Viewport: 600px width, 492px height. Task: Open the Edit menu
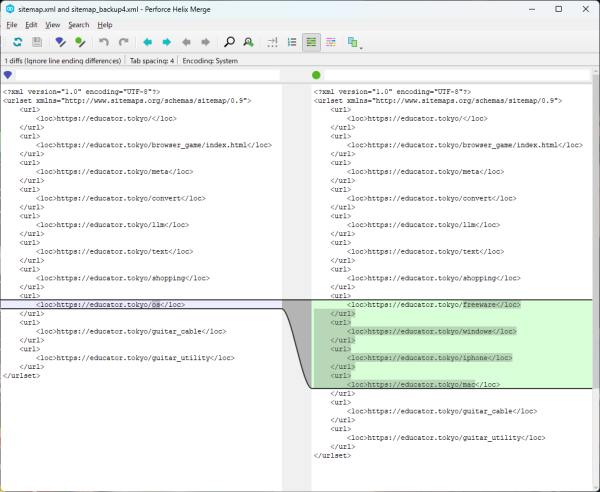click(x=31, y=25)
